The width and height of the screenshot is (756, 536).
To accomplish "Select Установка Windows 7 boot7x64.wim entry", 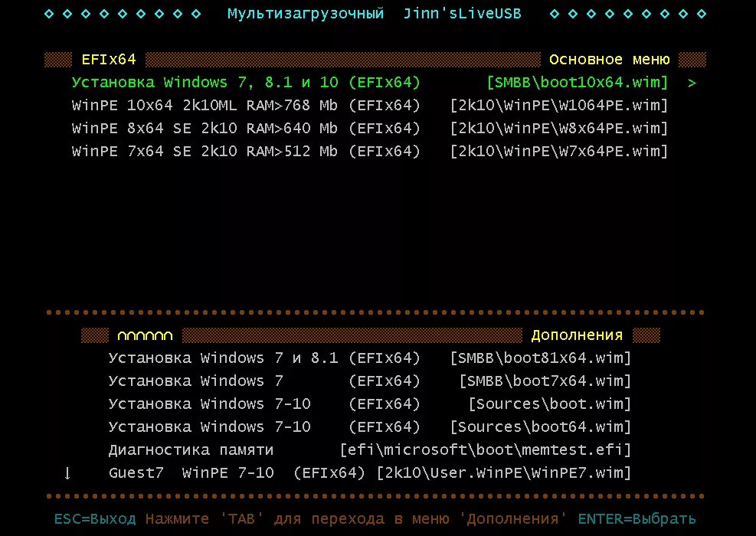I will click(x=370, y=381).
